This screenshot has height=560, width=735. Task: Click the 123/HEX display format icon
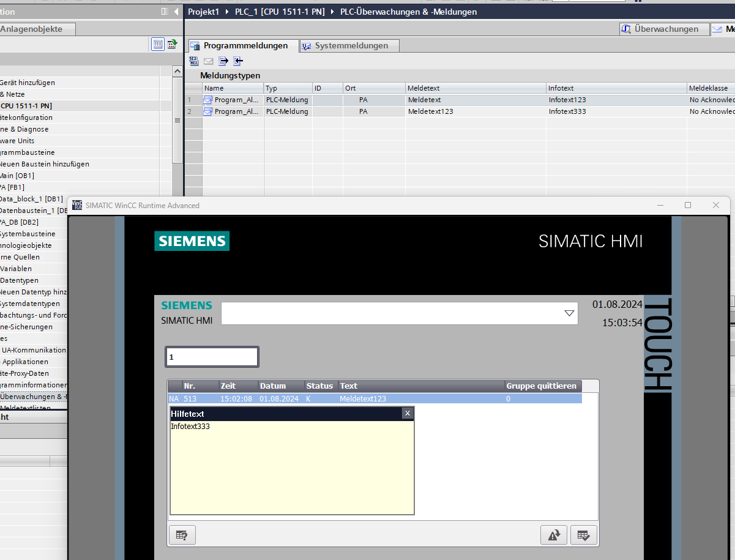pos(194,61)
